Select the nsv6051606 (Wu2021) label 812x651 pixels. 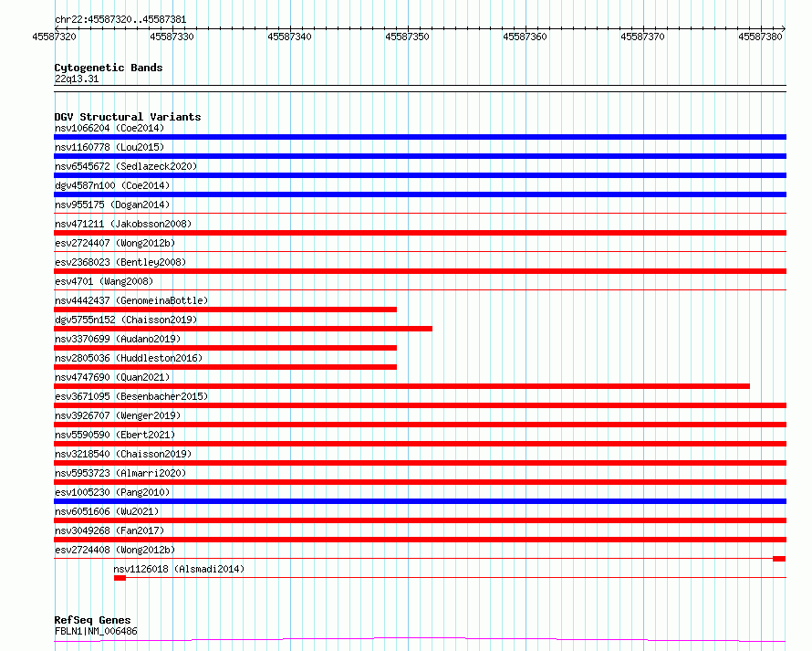click(x=107, y=511)
